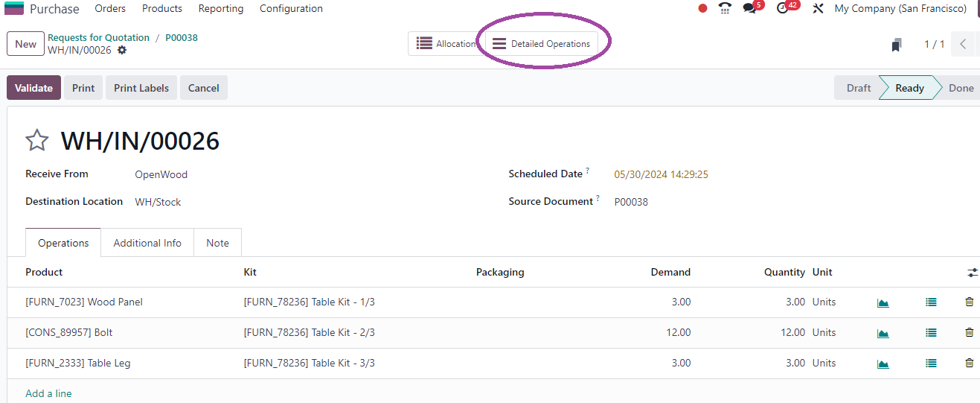Add a line to operations
Screen dimensions: 980x403
point(48,393)
